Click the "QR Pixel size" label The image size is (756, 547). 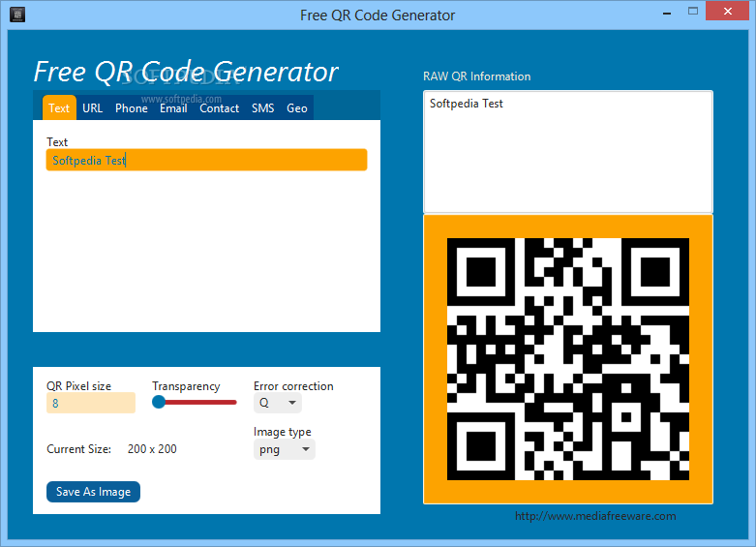coord(78,386)
